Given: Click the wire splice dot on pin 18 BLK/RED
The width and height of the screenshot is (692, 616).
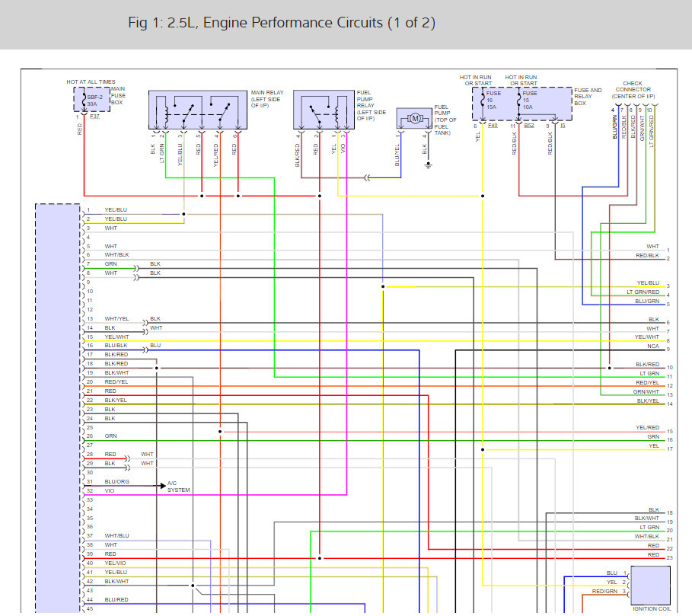Looking at the screenshot, I should click(x=157, y=368).
